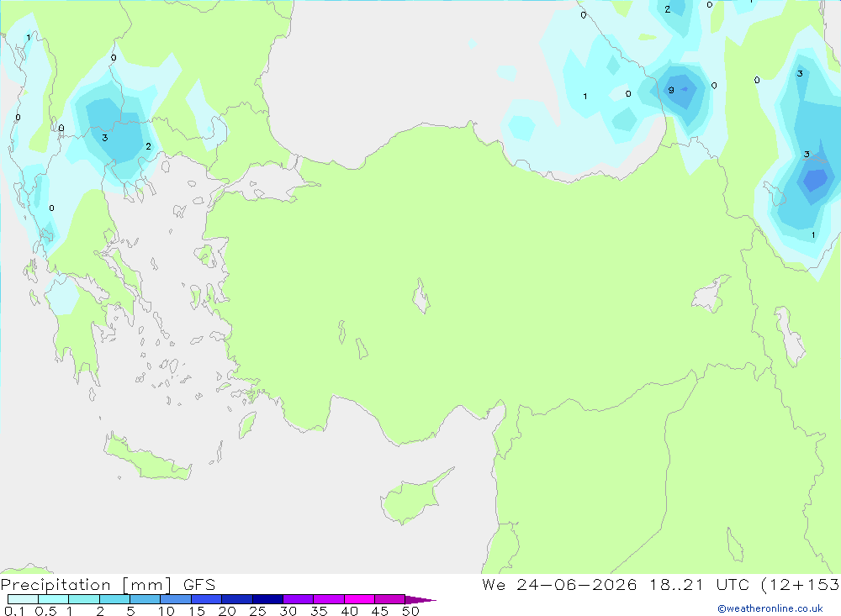The height and width of the screenshot is (616, 841).
Task: Click the 0.1–0.5 mm palest legend swatch
Action: click(23, 599)
